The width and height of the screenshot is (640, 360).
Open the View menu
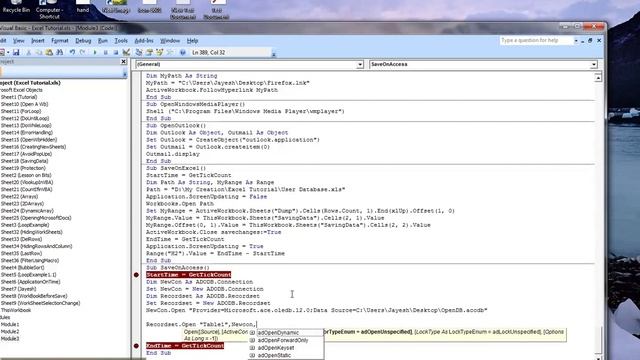tap(19, 41)
